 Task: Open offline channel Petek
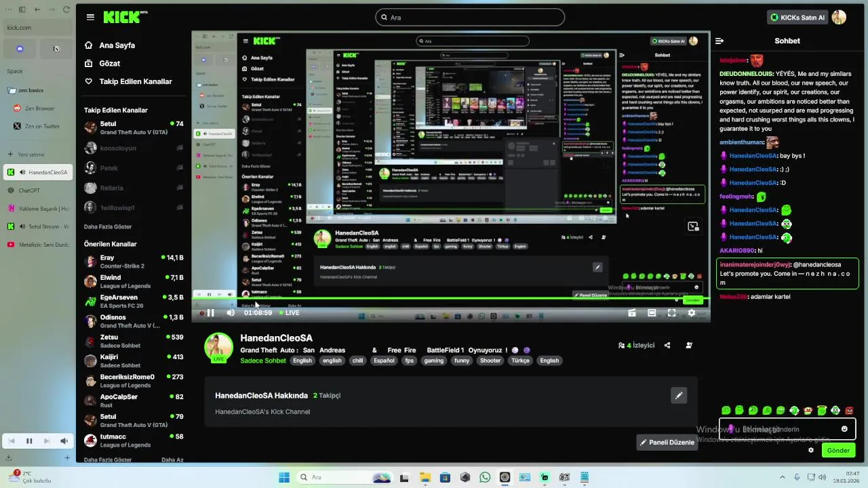coord(134,168)
